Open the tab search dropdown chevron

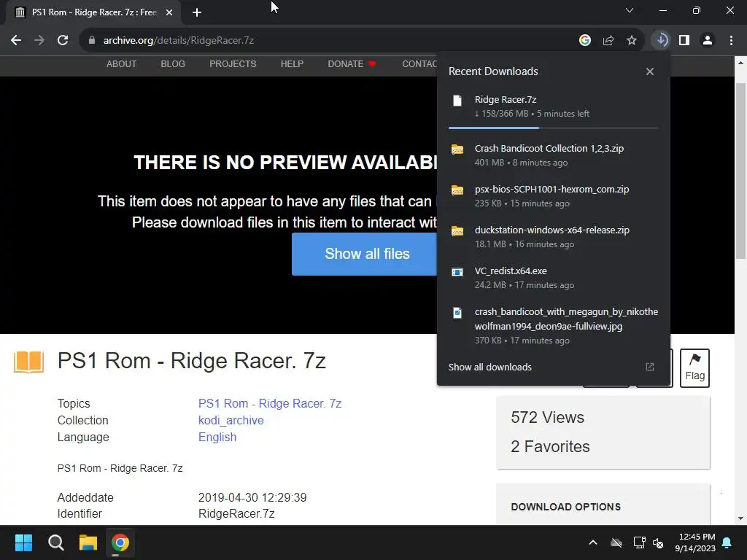(x=630, y=10)
